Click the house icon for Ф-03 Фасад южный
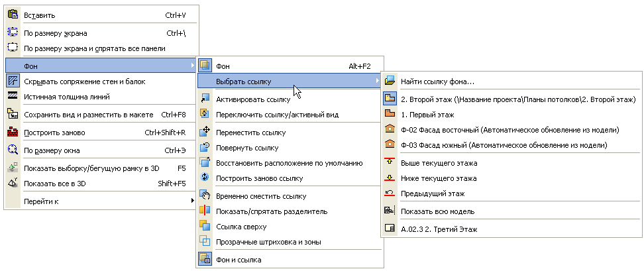Screen dimensions: 644x271 (x=390, y=145)
